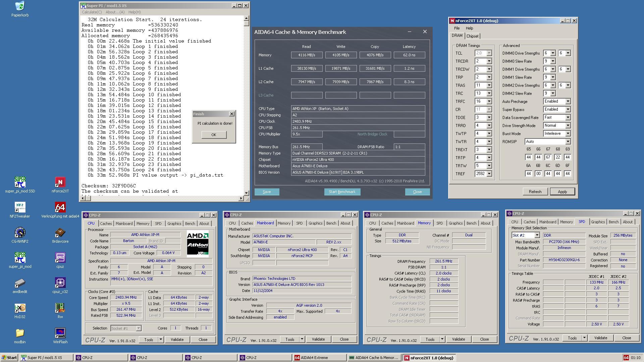644x362 pixels.
Task: Expand Auto Precharge dropdown
Action: (x=568, y=102)
